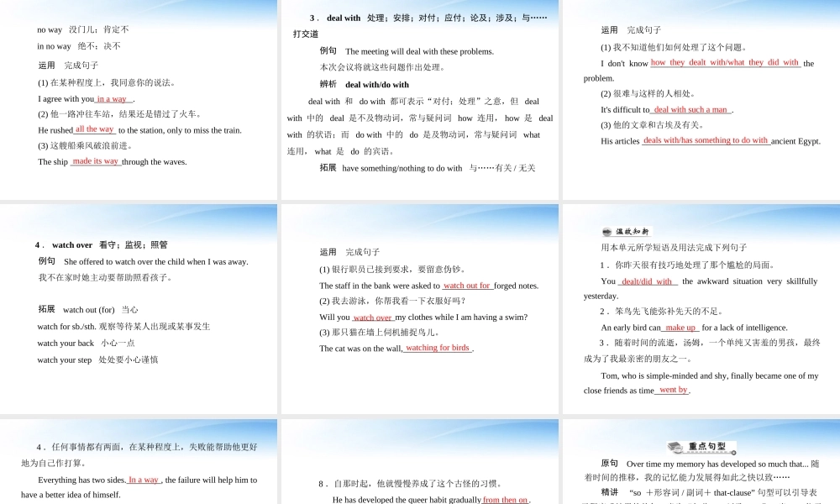Click the red answer 'deals with/has something to do with'
This screenshot has height=504, width=840.
[706, 140]
